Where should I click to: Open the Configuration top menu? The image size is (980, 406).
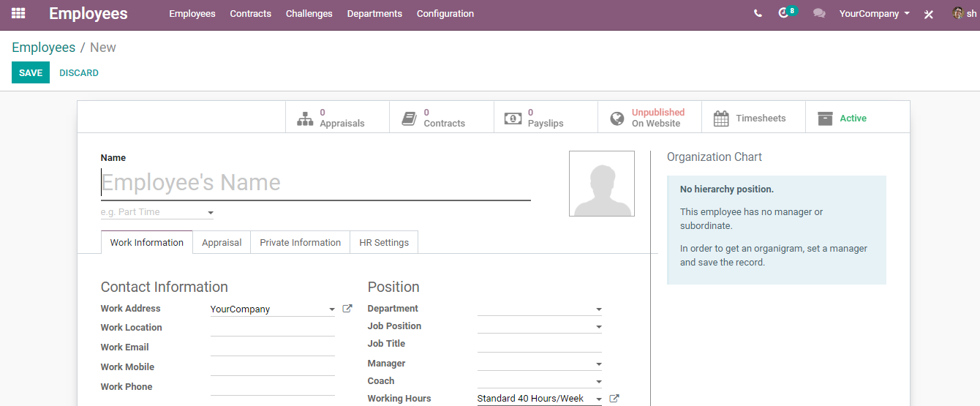tap(445, 13)
